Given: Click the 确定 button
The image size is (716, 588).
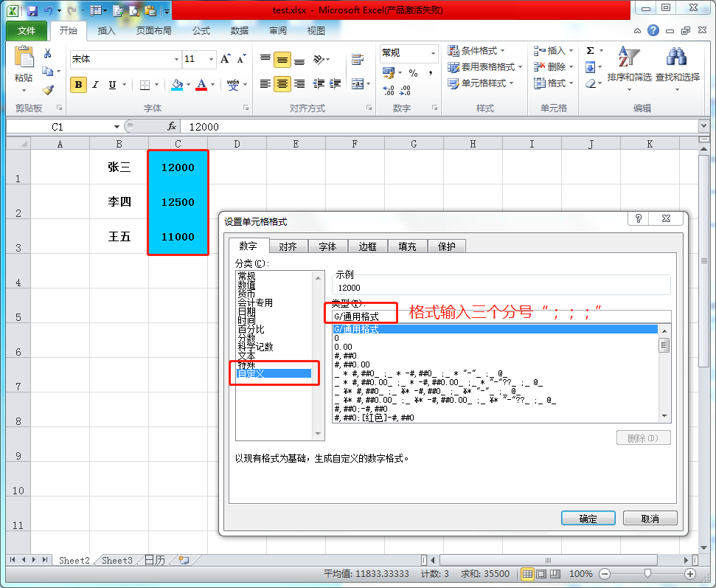Looking at the screenshot, I should click(x=588, y=519).
